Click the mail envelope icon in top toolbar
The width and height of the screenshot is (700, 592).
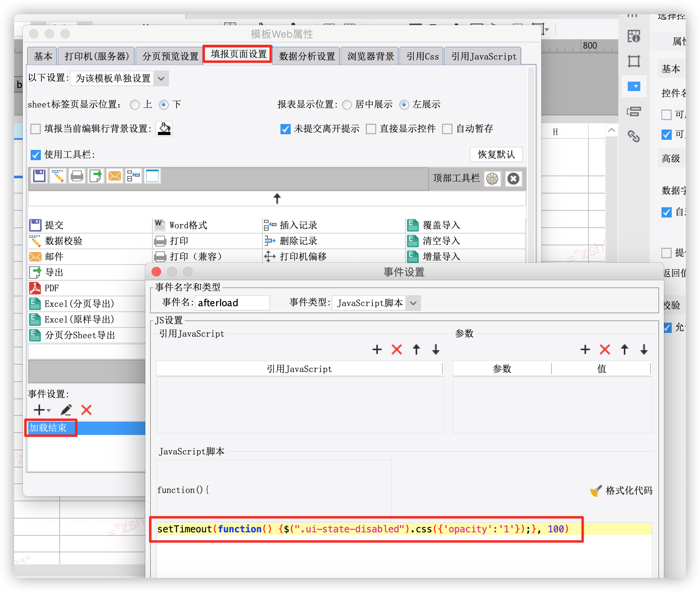[115, 176]
